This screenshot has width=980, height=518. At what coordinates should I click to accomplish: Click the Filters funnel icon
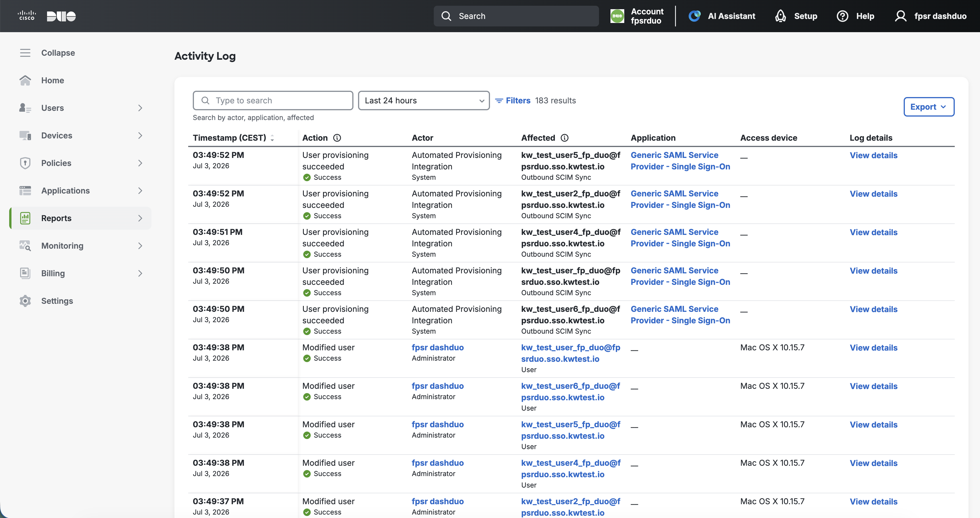click(x=499, y=100)
